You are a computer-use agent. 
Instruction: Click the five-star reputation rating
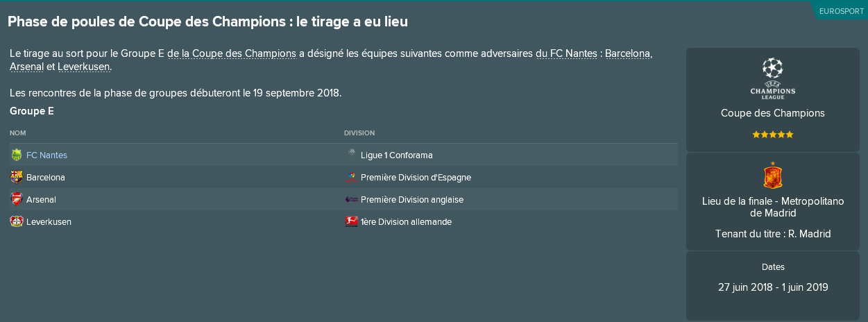(772, 134)
